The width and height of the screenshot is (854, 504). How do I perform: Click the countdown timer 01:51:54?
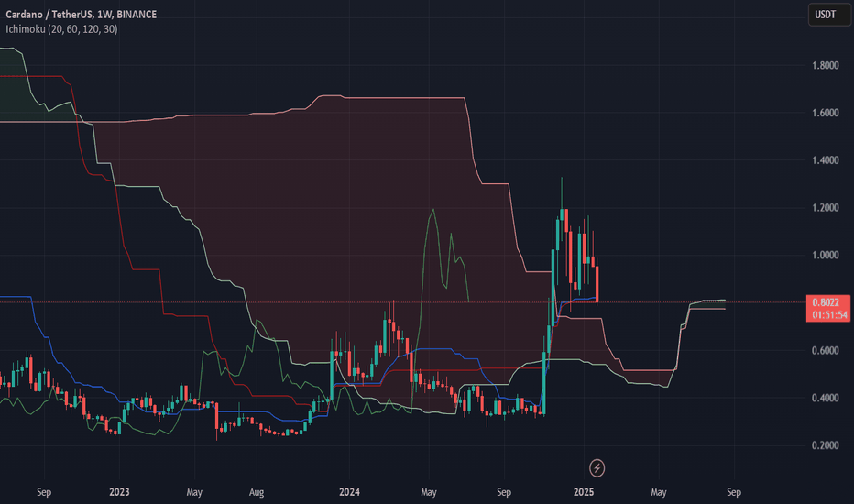pos(829,315)
